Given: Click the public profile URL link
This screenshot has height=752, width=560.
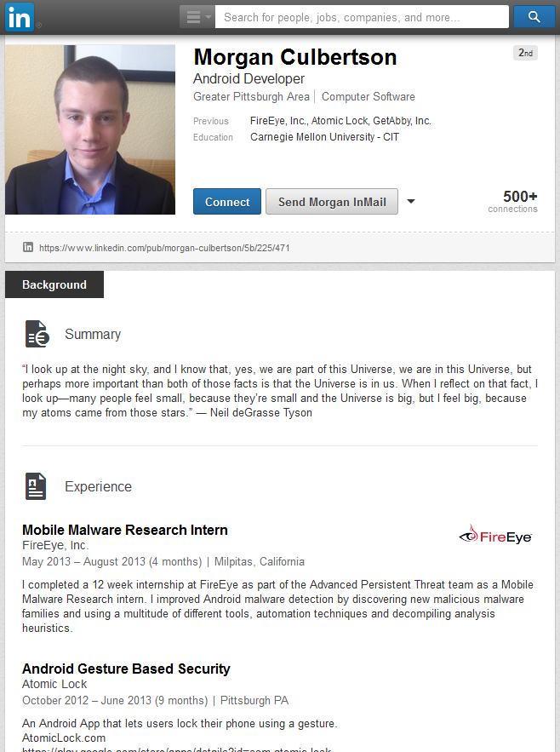Looking at the screenshot, I should tap(163, 248).
